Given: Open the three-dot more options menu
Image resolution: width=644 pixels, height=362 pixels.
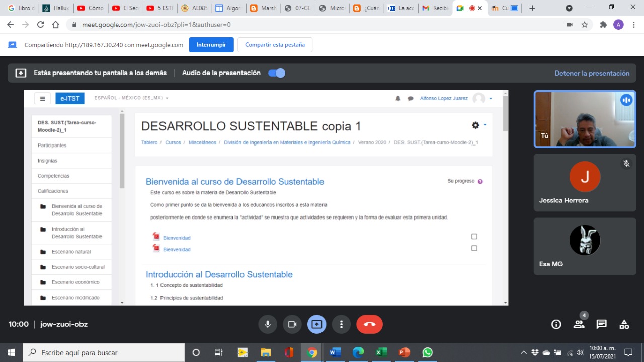Looking at the screenshot, I should tap(341, 324).
